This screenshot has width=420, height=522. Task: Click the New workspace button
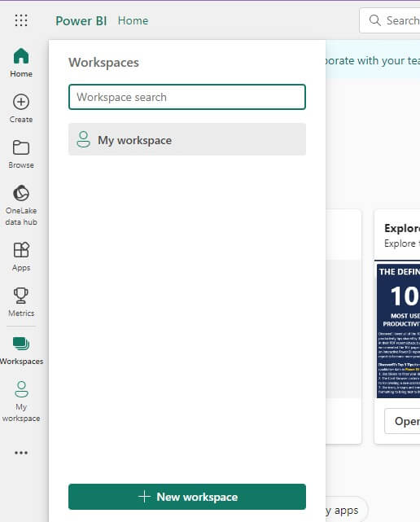pyautogui.click(x=187, y=497)
